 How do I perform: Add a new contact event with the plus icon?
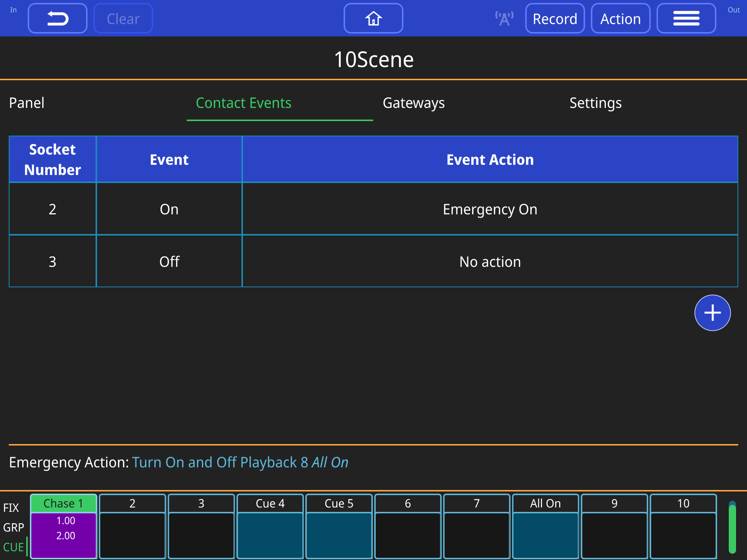pos(712,313)
